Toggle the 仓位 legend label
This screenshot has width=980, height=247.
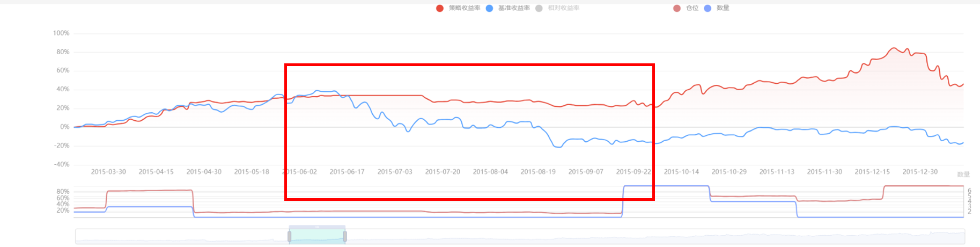tap(692, 8)
